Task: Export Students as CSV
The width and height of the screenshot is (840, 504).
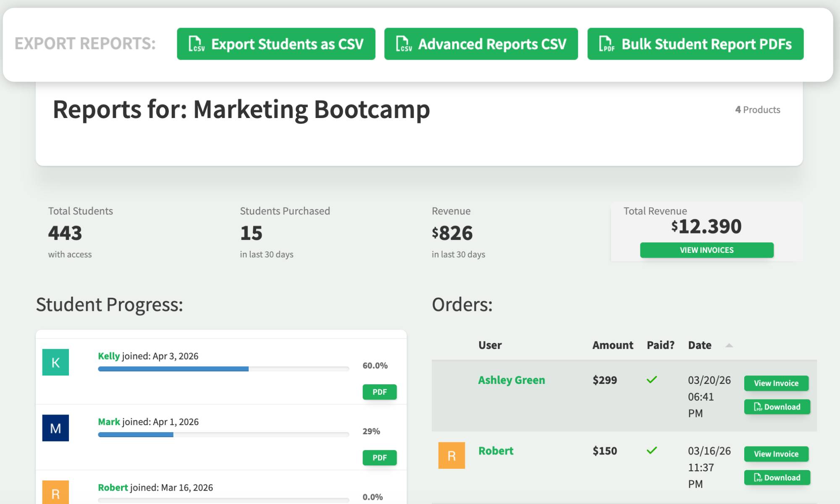Action: tap(276, 44)
